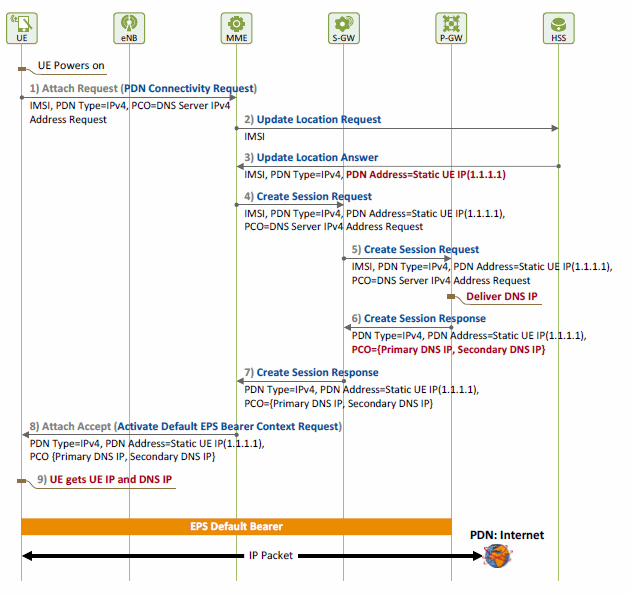Click '4) Create Session Request' label
Image resolution: width=631 pixels, height=595 pixels.
pyautogui.click(x=308, y=196)
